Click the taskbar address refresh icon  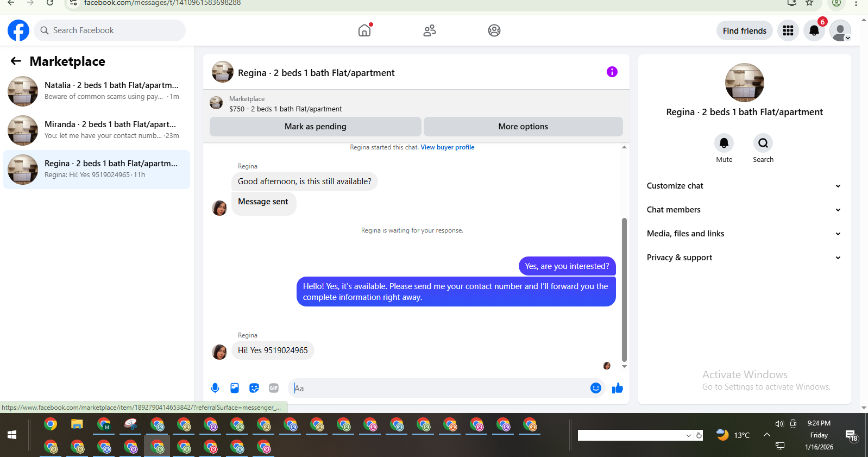tap(699, 435)
